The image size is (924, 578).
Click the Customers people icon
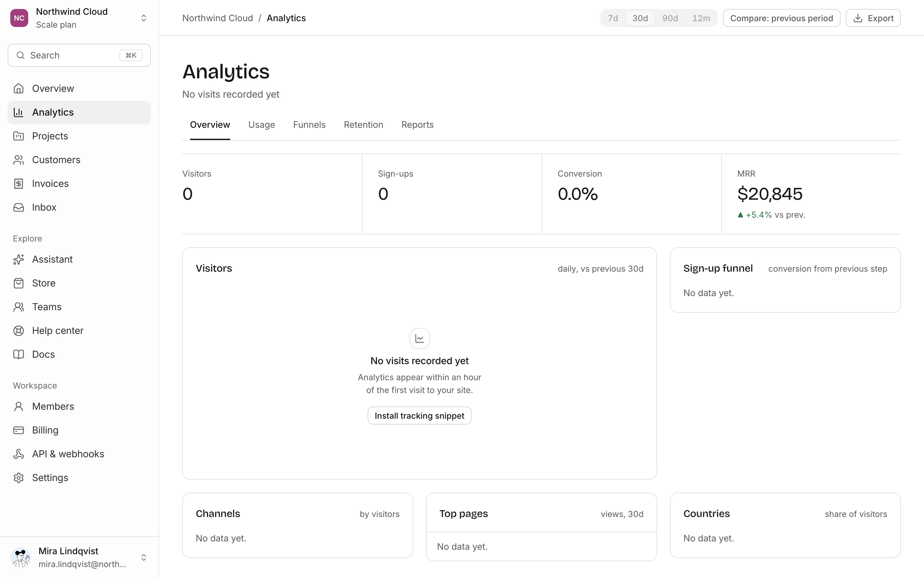(x=18, y=159)
